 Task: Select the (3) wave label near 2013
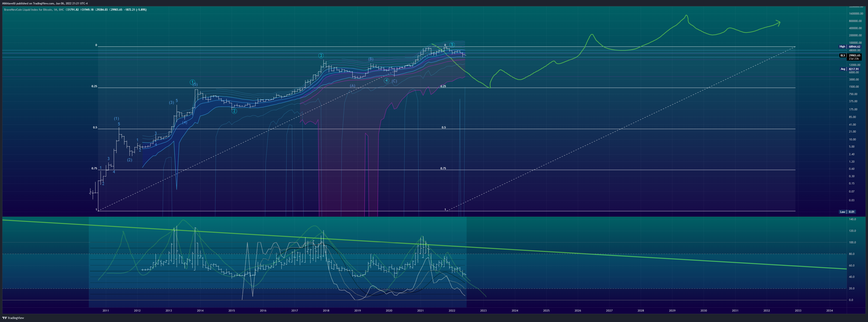pyautogui.click(x=172, y=102)
